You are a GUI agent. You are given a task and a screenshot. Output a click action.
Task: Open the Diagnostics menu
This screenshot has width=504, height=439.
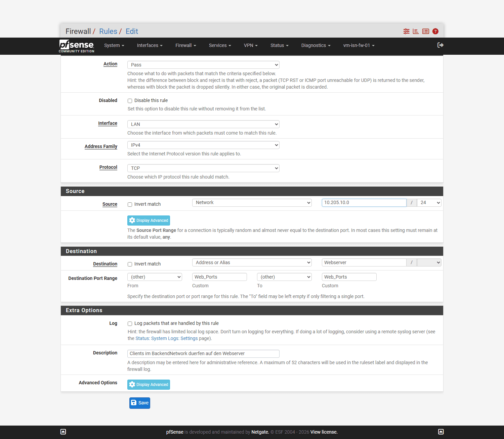point(316,45)
